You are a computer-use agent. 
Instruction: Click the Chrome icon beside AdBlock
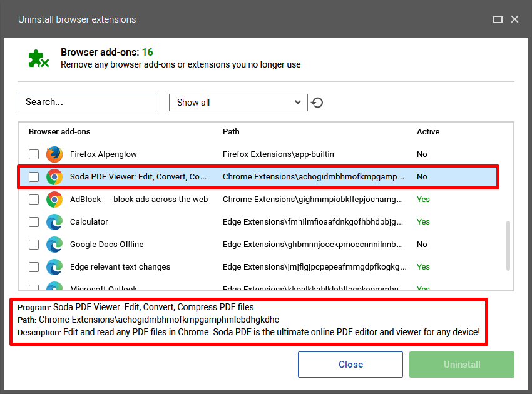[x=54, y=200]
